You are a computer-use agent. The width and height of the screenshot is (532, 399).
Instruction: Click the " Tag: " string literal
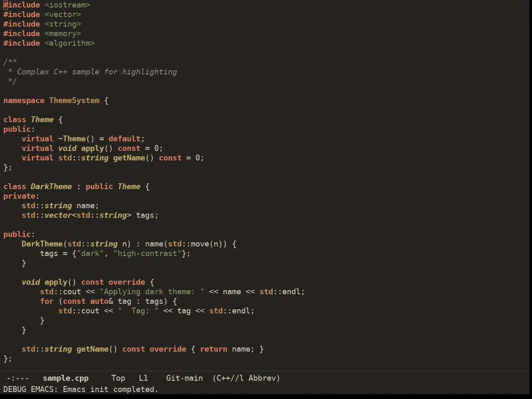(x=138, y=311)
